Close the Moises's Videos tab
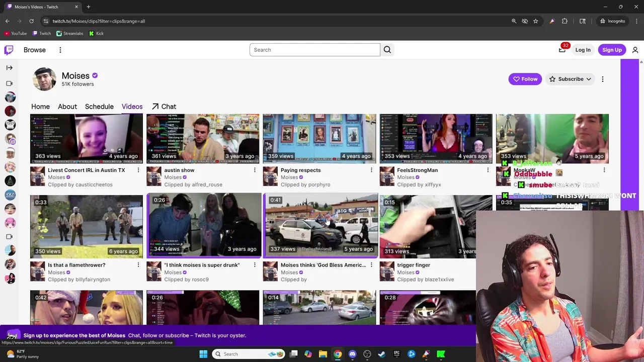This screenshot has width=644, height=362. coord(76,7)
